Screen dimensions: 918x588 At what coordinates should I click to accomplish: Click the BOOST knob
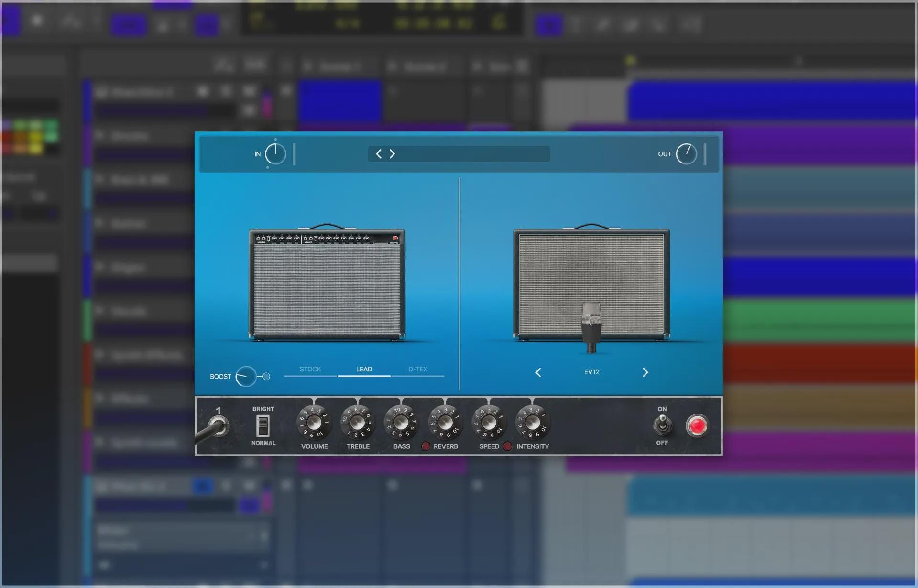[246, 377]
